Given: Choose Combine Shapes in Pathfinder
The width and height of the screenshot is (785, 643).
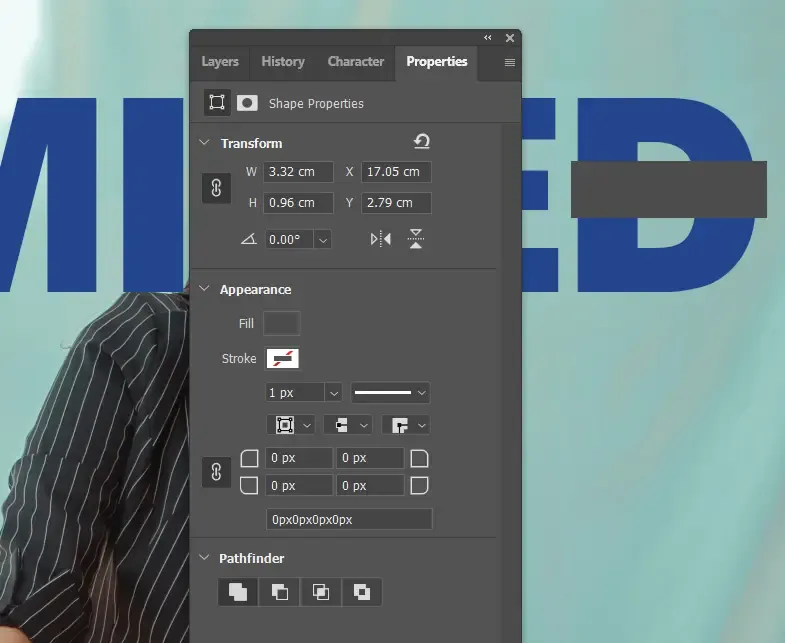Looking at the screenshot, I should click(x=238, y=592).
